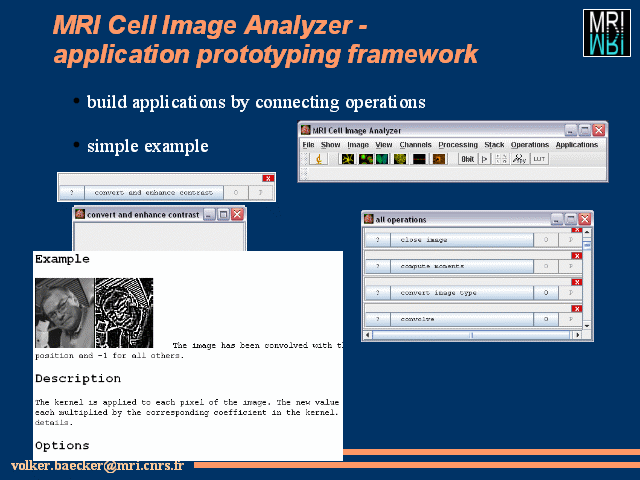Click the black image icon with red line
The width and height of the screenshot is (640, 480).
(x=419, y=159)
